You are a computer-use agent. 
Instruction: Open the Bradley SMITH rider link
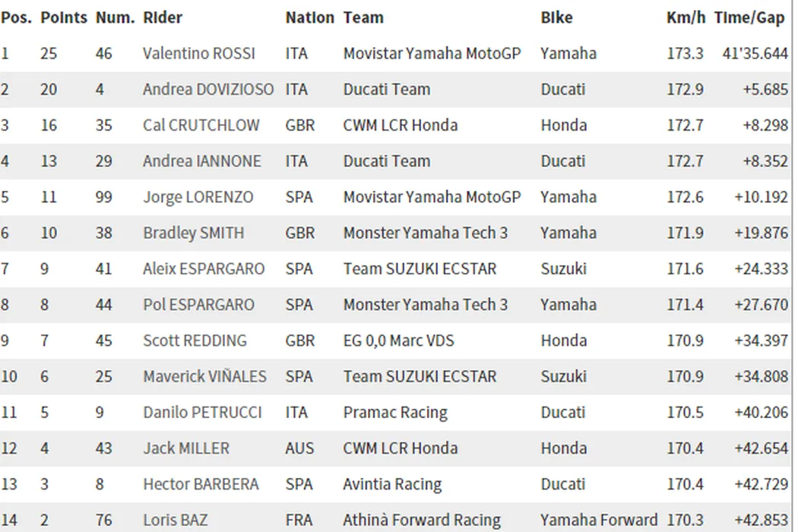[193, 233]
